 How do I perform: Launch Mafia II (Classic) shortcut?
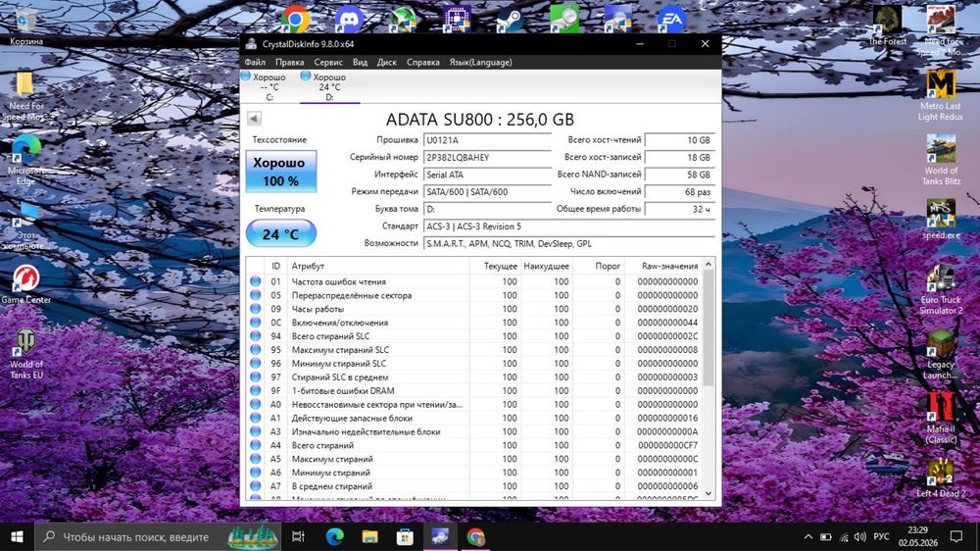tap(941, 419)
